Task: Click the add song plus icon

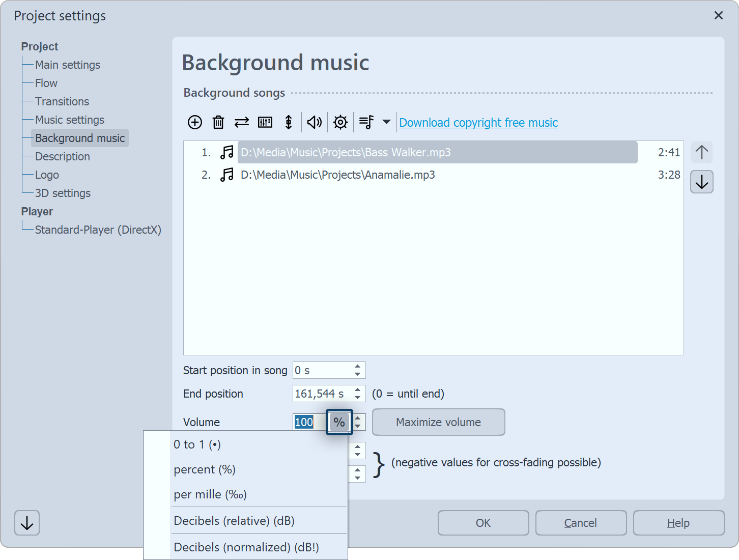Action: (195, 122)
